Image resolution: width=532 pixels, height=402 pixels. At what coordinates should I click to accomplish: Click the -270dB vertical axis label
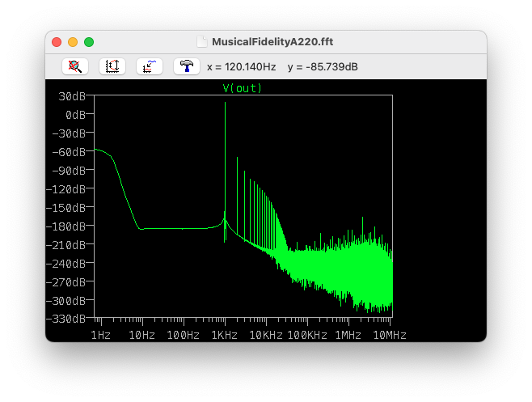coord(65,282)
